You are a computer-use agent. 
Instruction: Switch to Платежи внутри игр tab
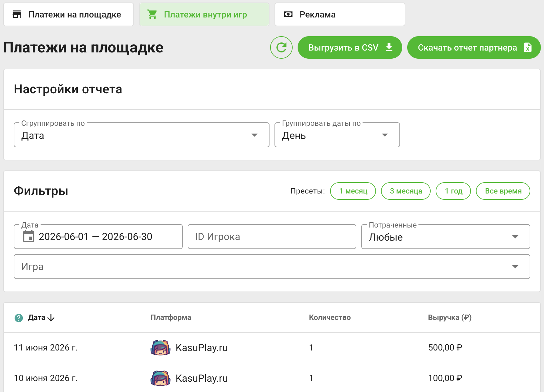(x=204, y=14)
